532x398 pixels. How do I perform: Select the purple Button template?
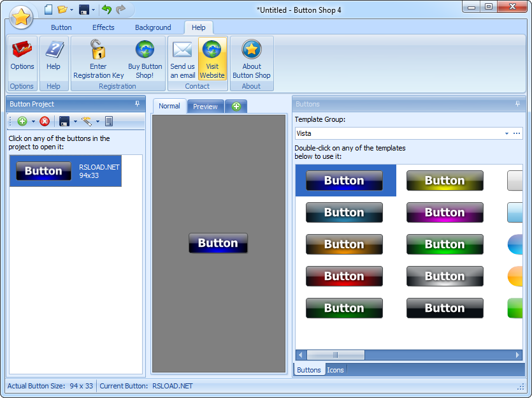click(x=444, y=212)
